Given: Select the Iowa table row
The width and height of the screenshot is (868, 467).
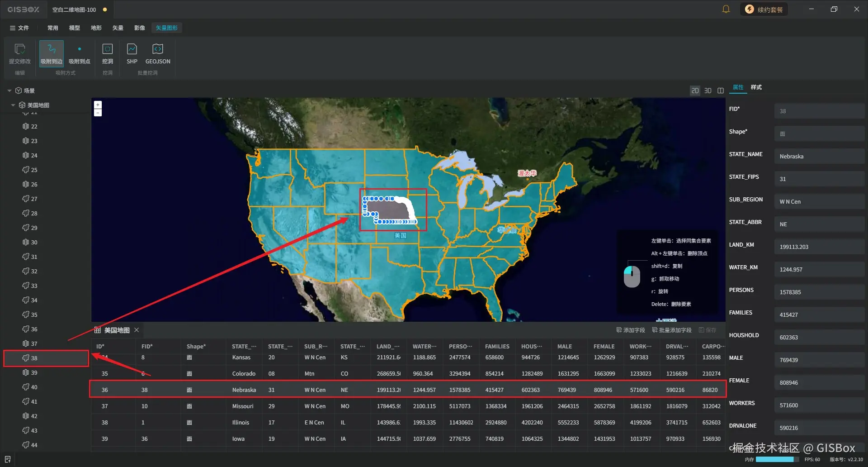Looking at the screenshot, I should [x=408, y=439].
